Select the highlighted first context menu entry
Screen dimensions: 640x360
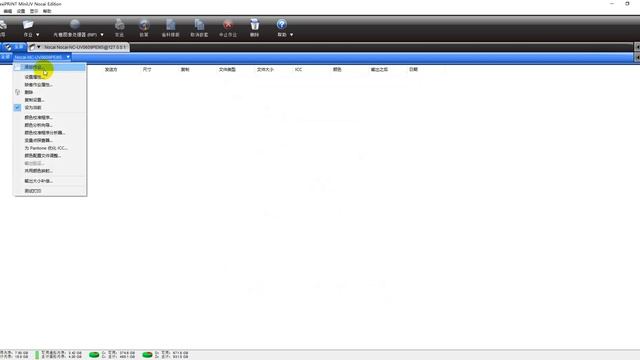point(50,67)
